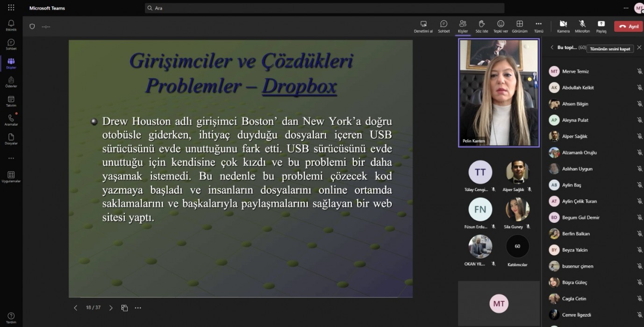This screenshot has width=644, height=327.
Task: Open the app launcher grid icon
Action: 11,8
